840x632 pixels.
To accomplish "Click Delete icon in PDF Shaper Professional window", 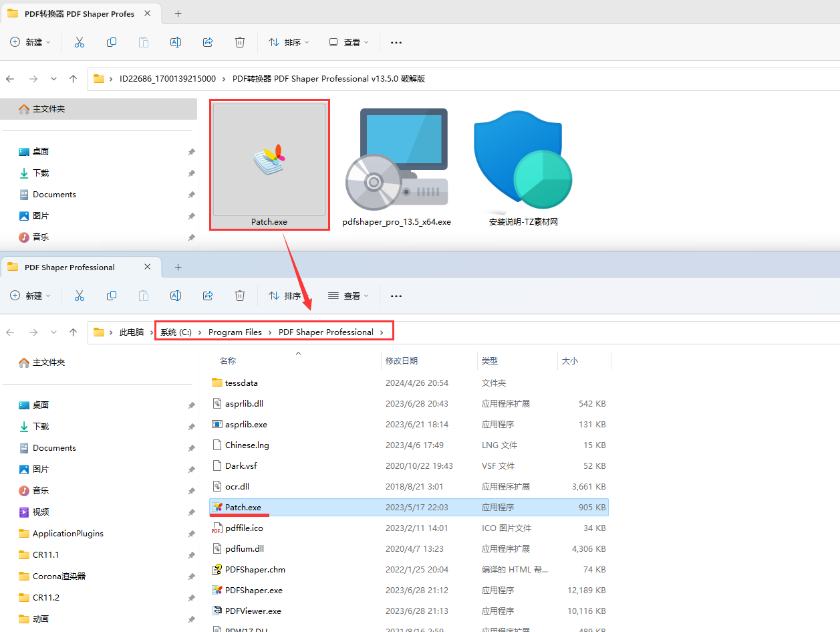I will (240, 296).
